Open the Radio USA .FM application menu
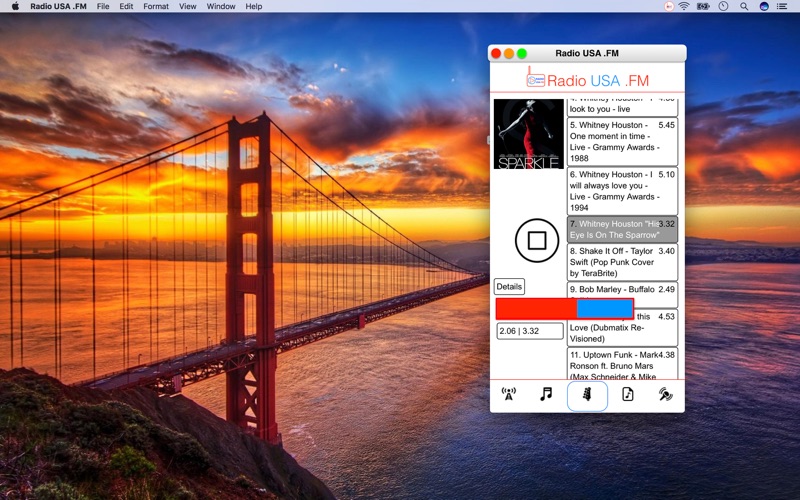 58,6
